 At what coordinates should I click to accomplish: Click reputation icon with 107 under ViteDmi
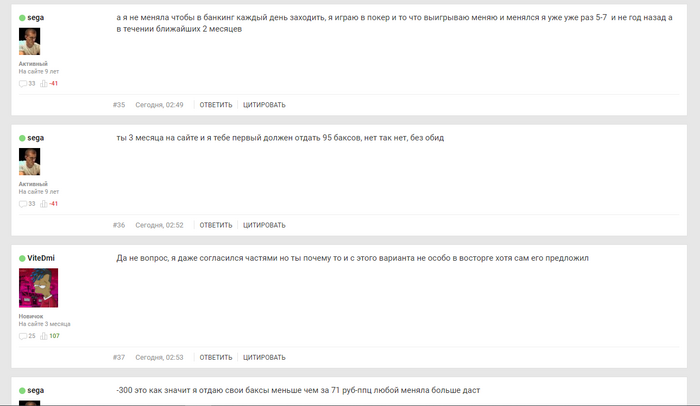click(44, 336)
